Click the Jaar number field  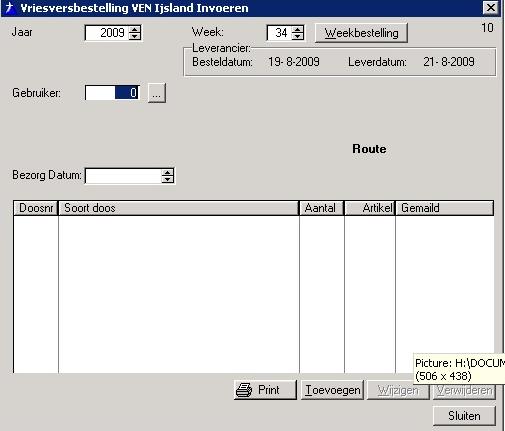(107, 33)
